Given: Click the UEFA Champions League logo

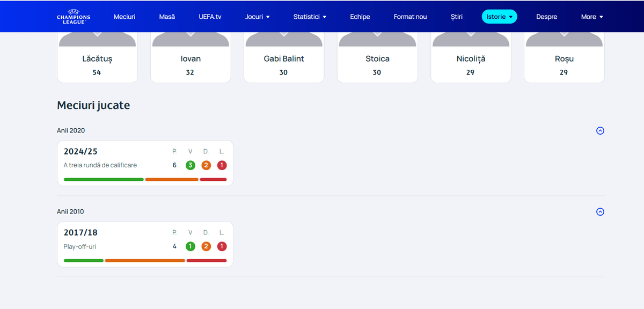Looking at the screenshot, I should (72, 17).
